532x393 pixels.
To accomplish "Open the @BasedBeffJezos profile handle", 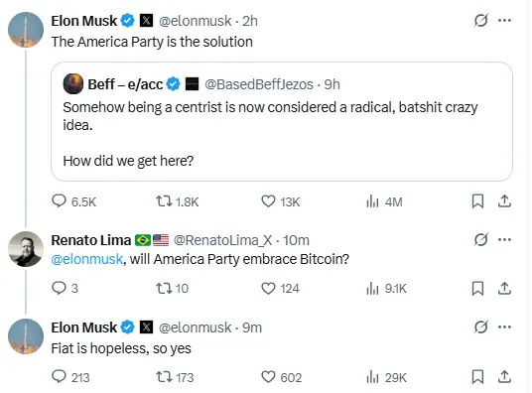I will click(259, 84).
